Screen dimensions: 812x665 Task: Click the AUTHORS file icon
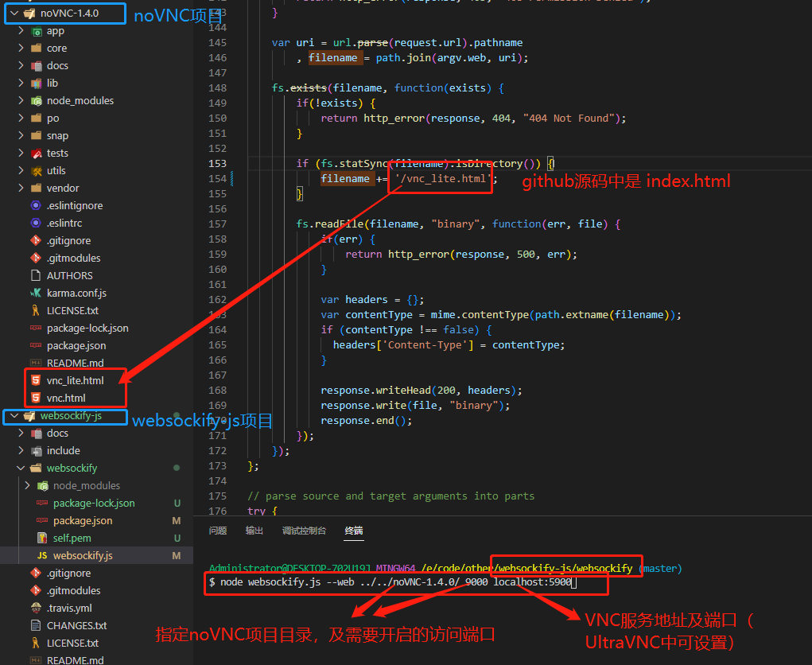(36, 275)
